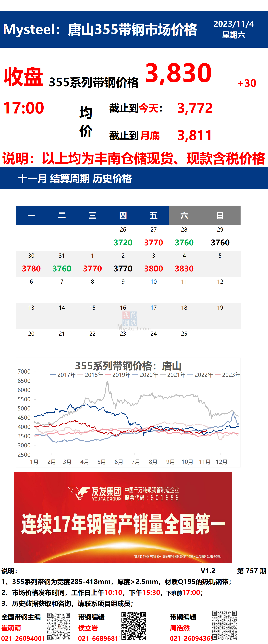Click the editor name 周浩然
268x644 pixels.
coord(180,628)
